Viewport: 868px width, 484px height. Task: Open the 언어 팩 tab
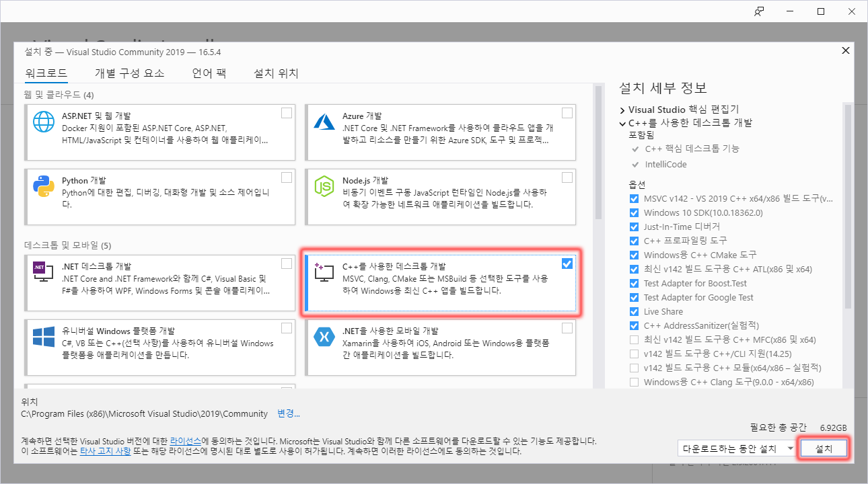(x=209, y=73)
